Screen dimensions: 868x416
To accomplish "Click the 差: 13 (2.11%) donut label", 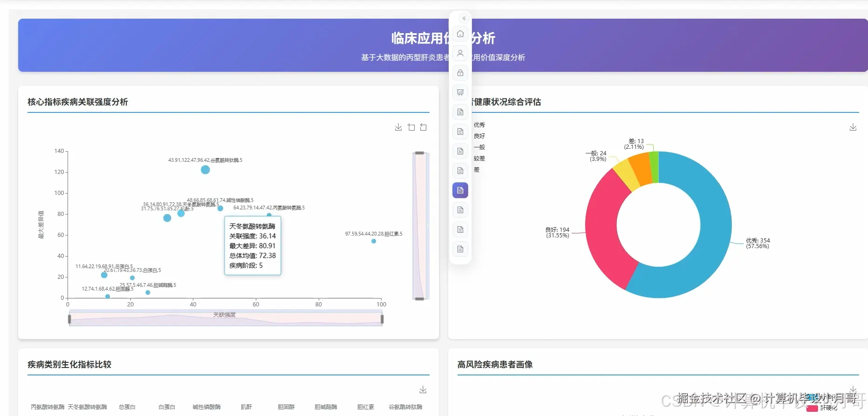I will [x=634, y=144].
